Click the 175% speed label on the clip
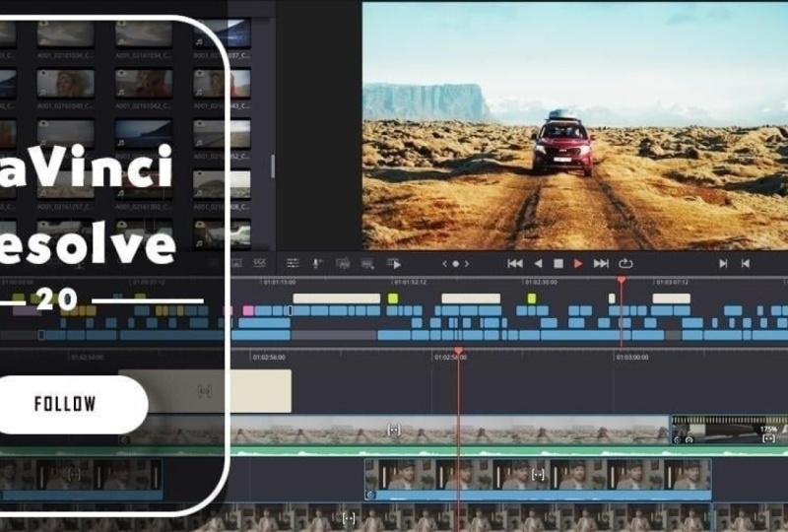The height and width of the screenshot is (532, 788). tap(768, 429)
